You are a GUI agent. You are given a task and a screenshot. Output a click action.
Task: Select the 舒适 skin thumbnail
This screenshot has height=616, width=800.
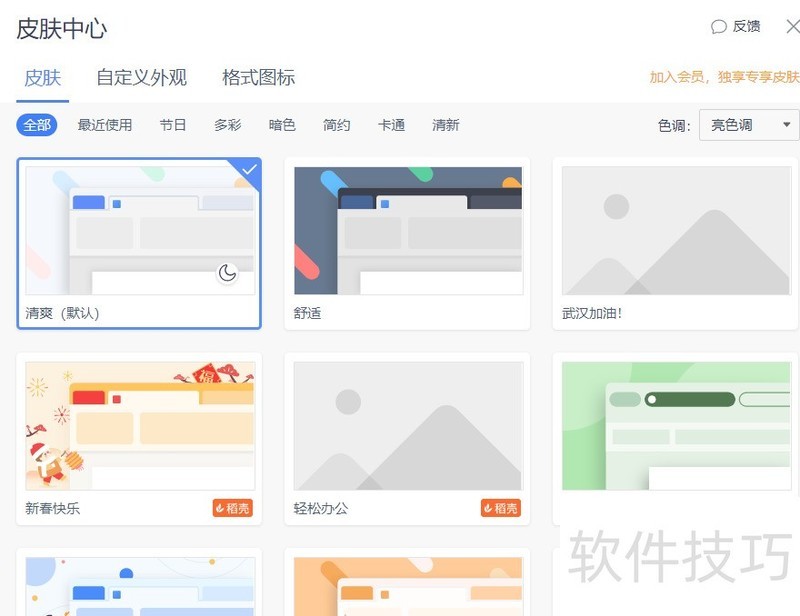point(408,230)
